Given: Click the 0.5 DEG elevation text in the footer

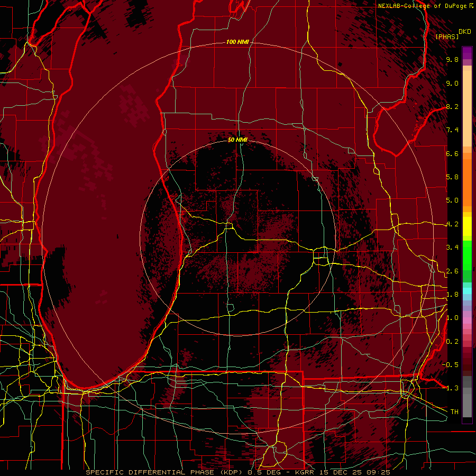Looking at the screenshot, I should tap(264, 472).
